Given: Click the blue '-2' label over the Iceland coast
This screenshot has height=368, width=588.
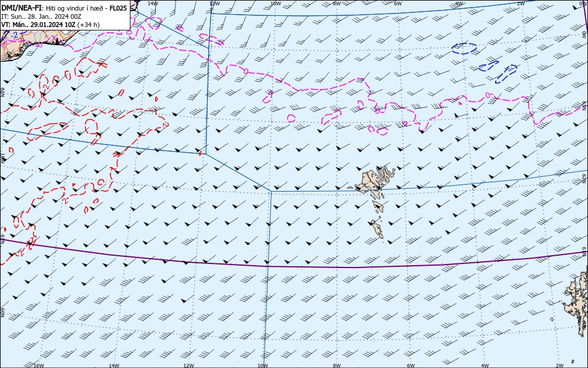Looking at the screenshot, I should click(x=15, y=35).
